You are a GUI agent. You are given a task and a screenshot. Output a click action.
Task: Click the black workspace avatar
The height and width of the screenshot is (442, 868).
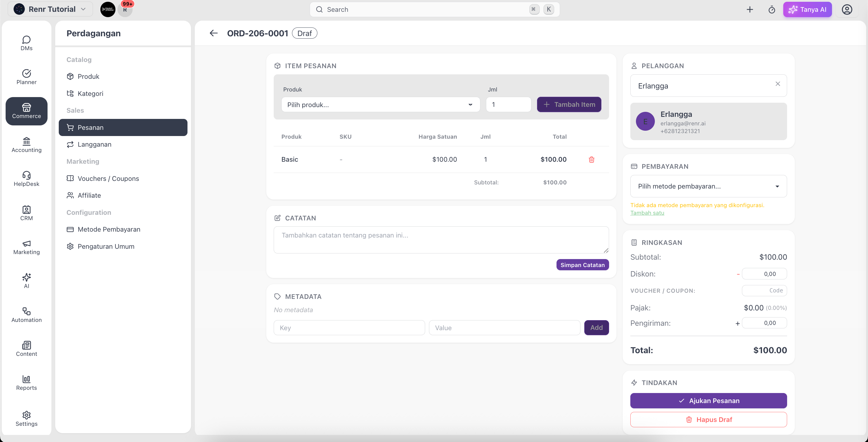(108, 9)
